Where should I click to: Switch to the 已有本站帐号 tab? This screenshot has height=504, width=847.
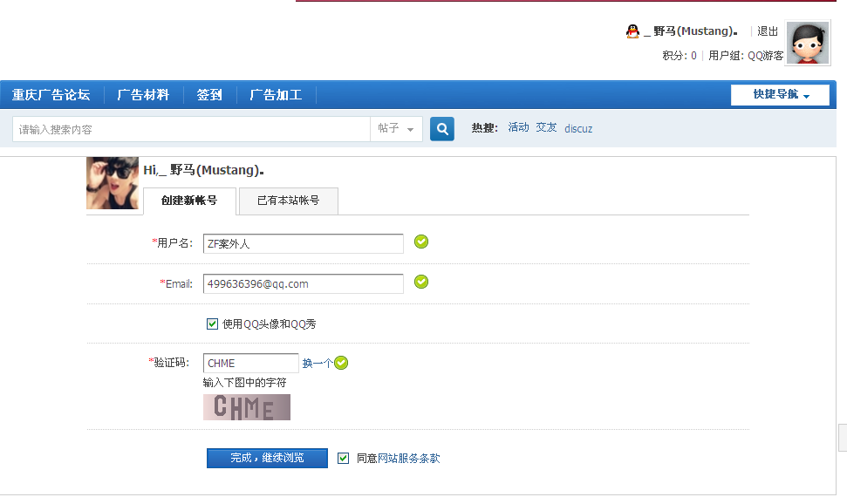coord(289,201)
